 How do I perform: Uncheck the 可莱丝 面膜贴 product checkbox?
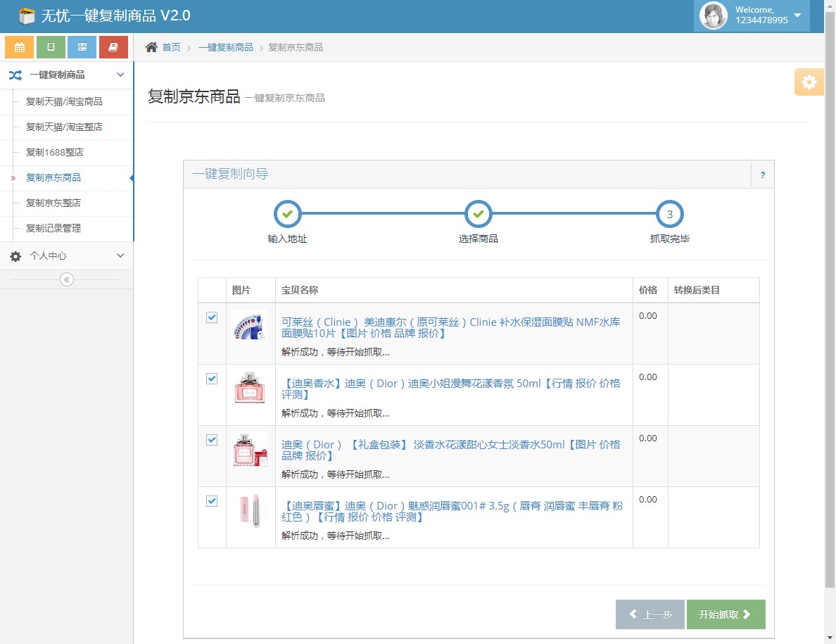tap(212, 317)
